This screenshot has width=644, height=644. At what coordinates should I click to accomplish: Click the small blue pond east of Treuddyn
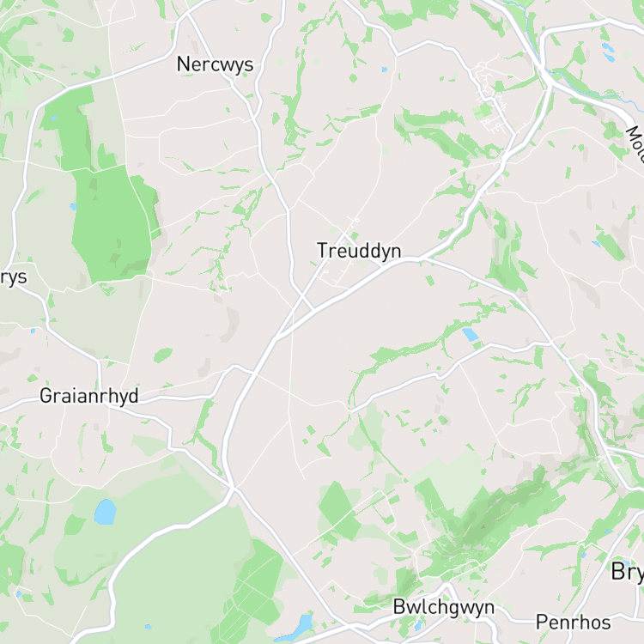tap(471, 334)
